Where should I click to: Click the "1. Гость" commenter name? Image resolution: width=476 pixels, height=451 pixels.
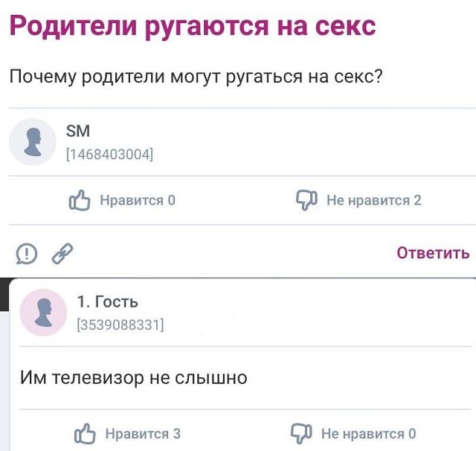coord(108,301)
